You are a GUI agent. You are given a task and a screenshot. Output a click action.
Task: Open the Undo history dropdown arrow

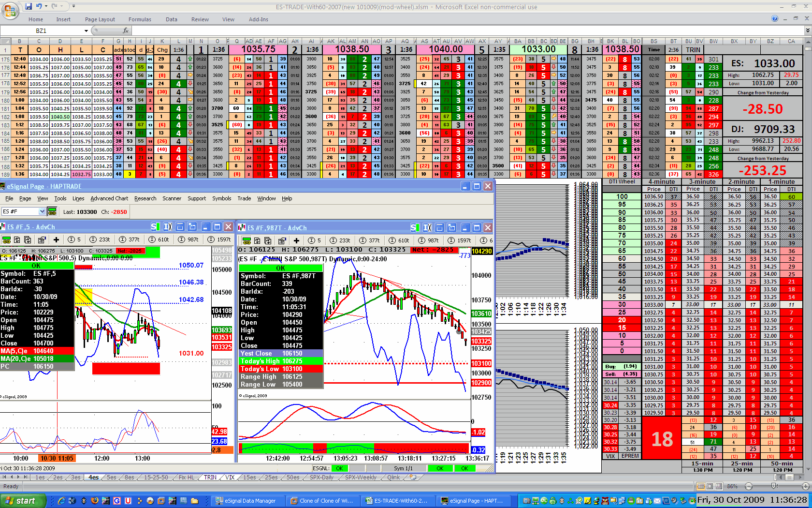click(x=46, y=6)
